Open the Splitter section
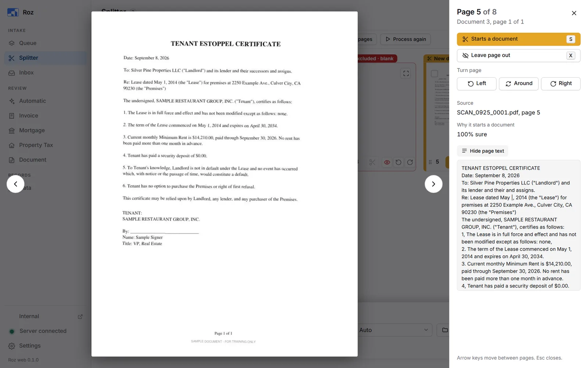The height and width of the screenshot is (368, 588). point(46,58)
